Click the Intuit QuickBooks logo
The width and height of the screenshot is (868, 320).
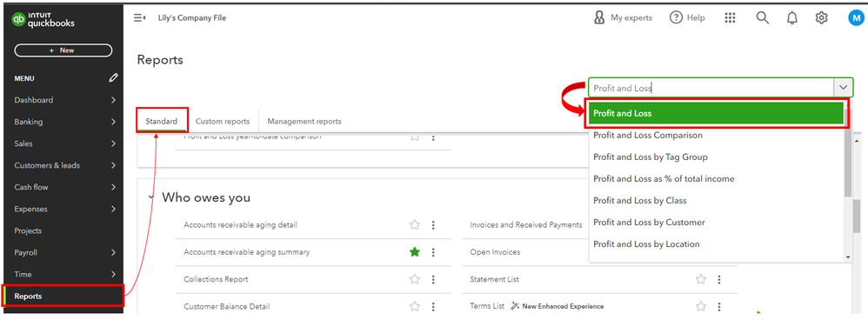pos(43,20)
